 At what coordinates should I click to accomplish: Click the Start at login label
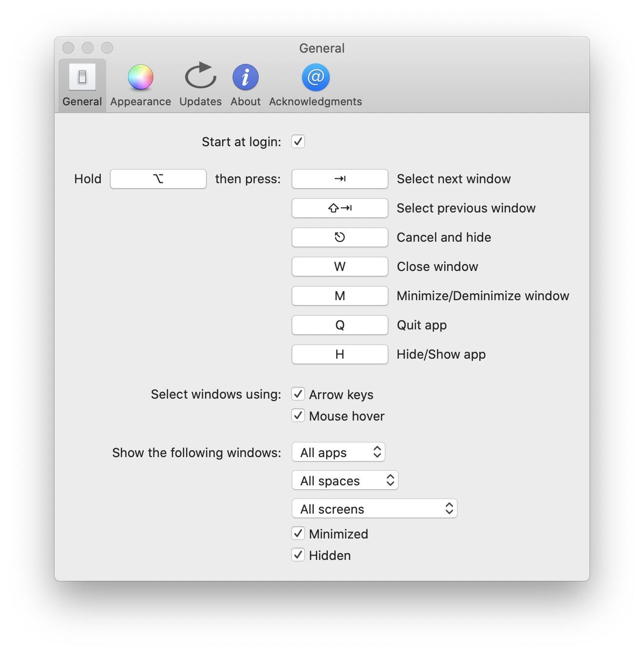tap(242, 142)
